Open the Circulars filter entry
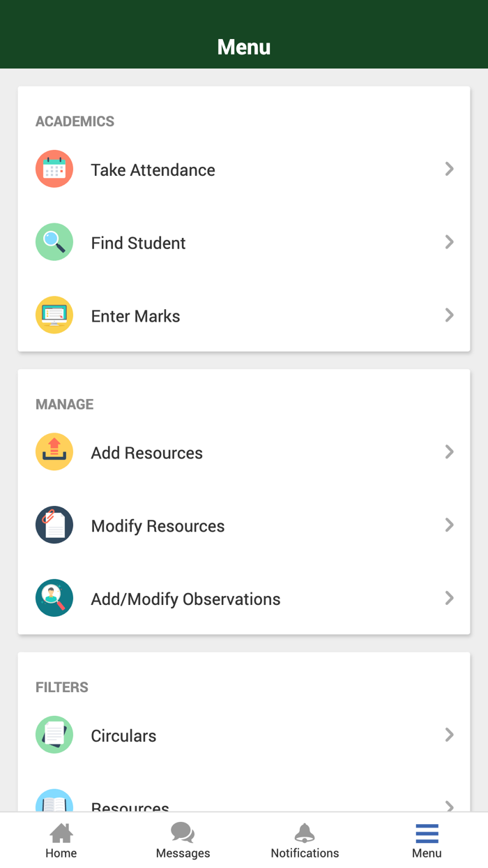The width and height of the screenshot is (488, 868). tap(123, 735)
